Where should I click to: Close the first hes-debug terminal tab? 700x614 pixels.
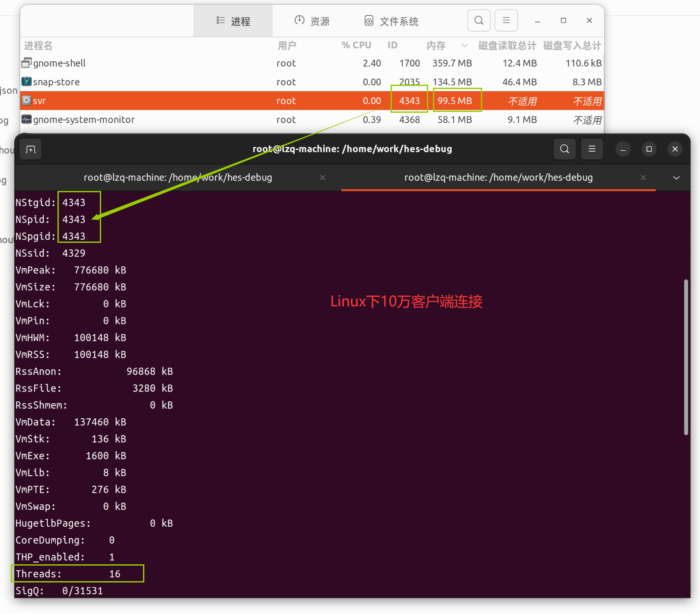point(322,178)
